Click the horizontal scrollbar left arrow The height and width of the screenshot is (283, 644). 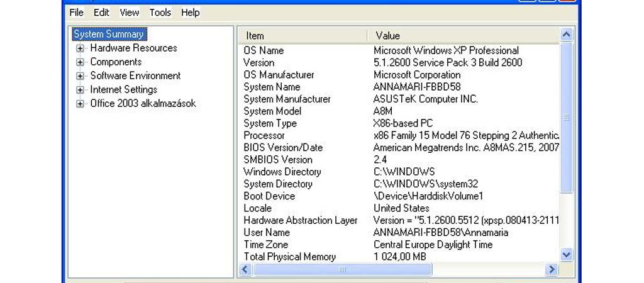(x=245, y=269)
